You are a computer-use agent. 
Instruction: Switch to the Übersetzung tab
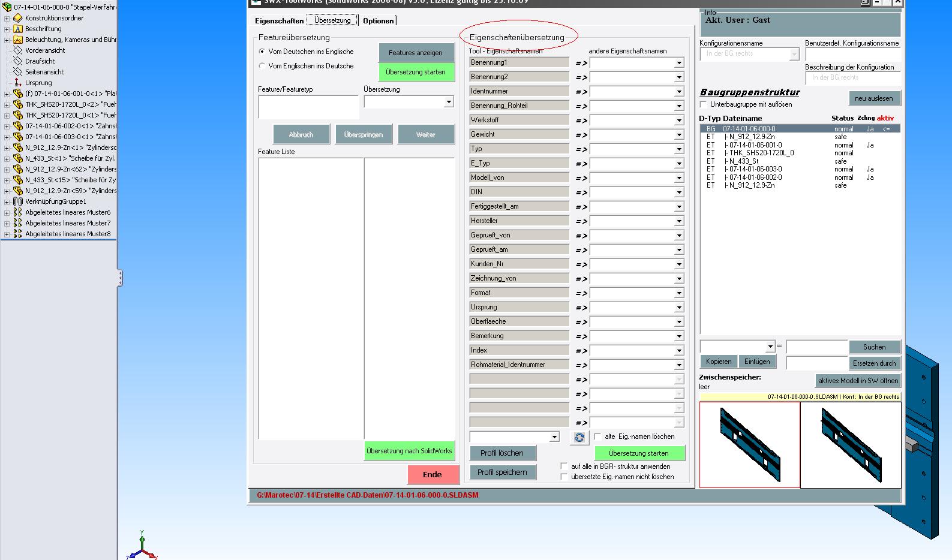tap(332, 20)
